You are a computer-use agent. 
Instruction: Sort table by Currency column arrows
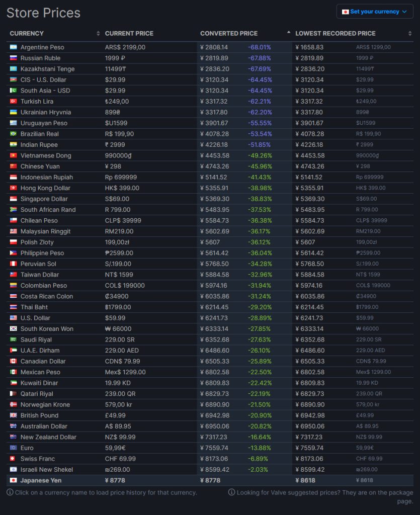[98, 34]
